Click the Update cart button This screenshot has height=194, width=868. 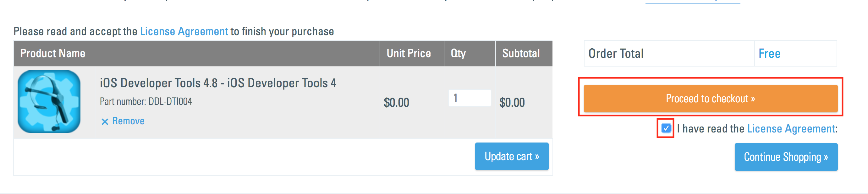pyautogui.click(x=512, y=156)
